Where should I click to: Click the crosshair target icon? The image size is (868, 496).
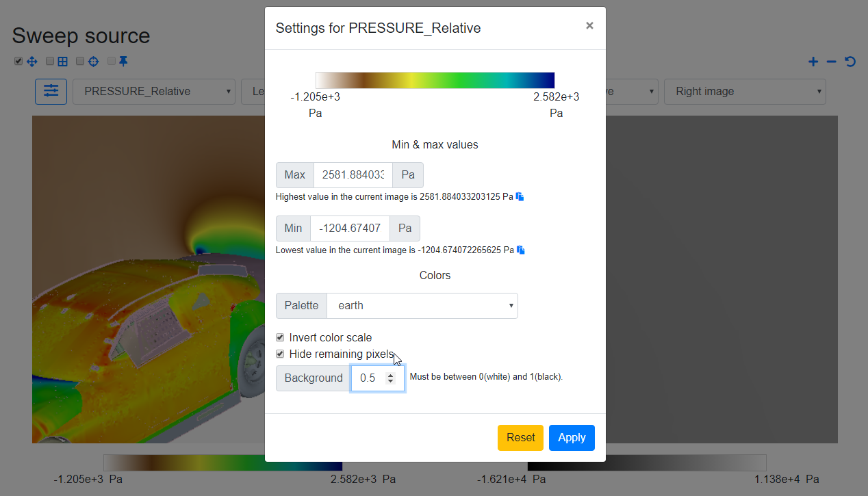tap(93, 62)
